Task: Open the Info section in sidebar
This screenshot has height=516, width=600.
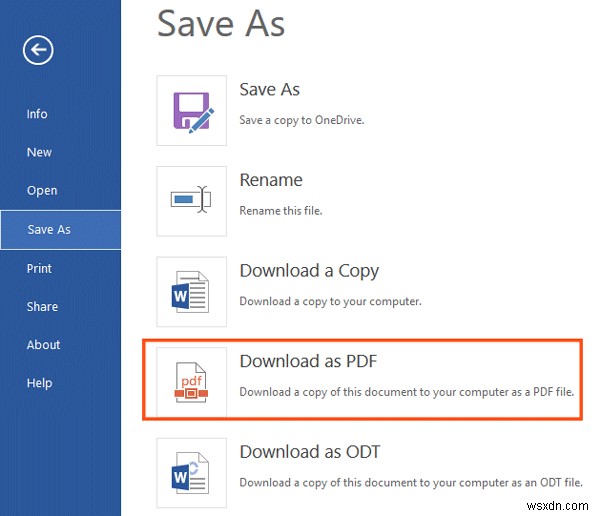Action: 37,114
